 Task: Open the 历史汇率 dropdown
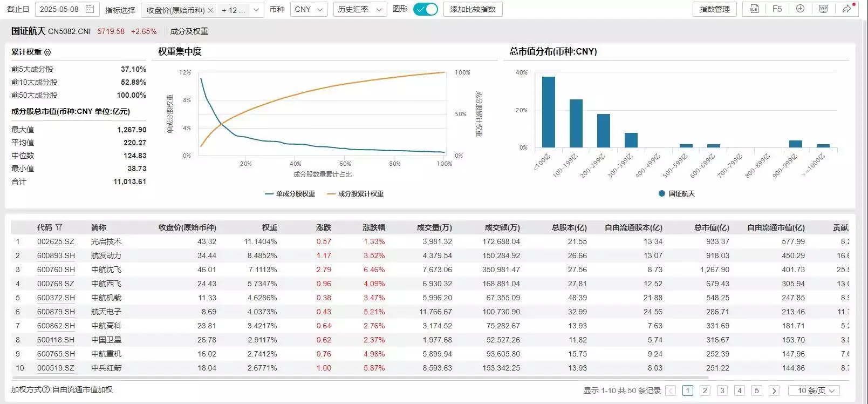point(360,9)
